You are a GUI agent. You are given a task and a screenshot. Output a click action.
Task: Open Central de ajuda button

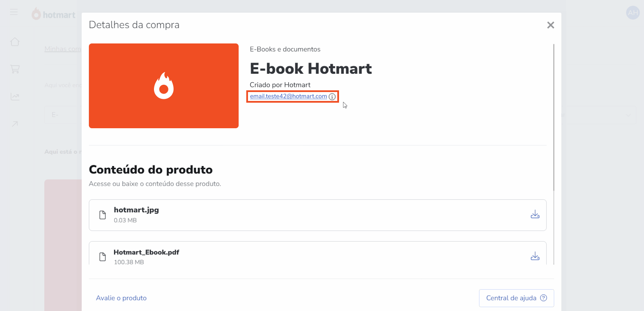coord(516,298)
